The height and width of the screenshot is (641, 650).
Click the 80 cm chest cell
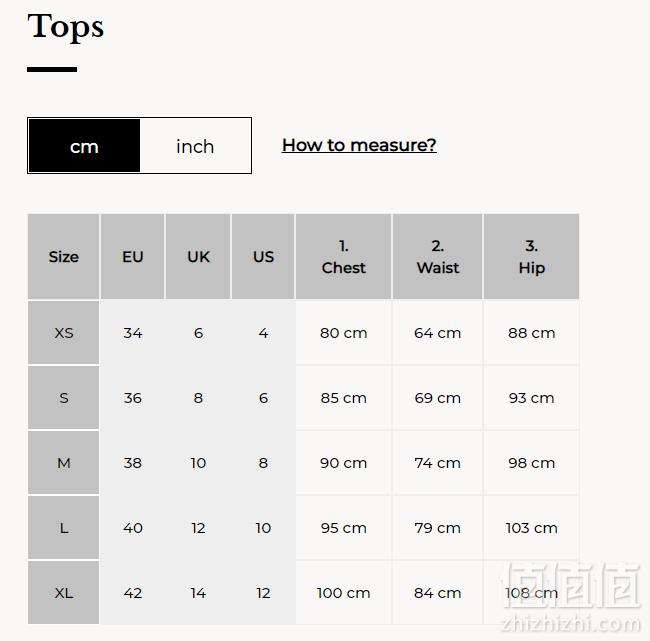tap(343, 333)
